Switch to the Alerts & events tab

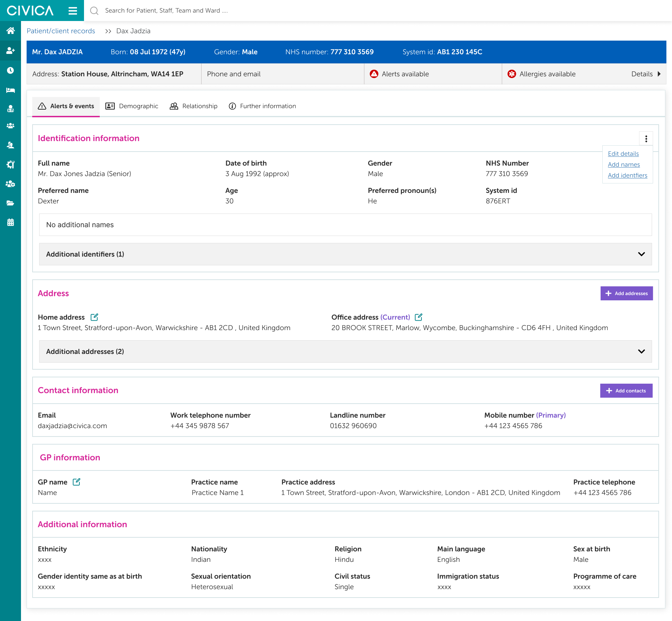click(x=66, y=106)
